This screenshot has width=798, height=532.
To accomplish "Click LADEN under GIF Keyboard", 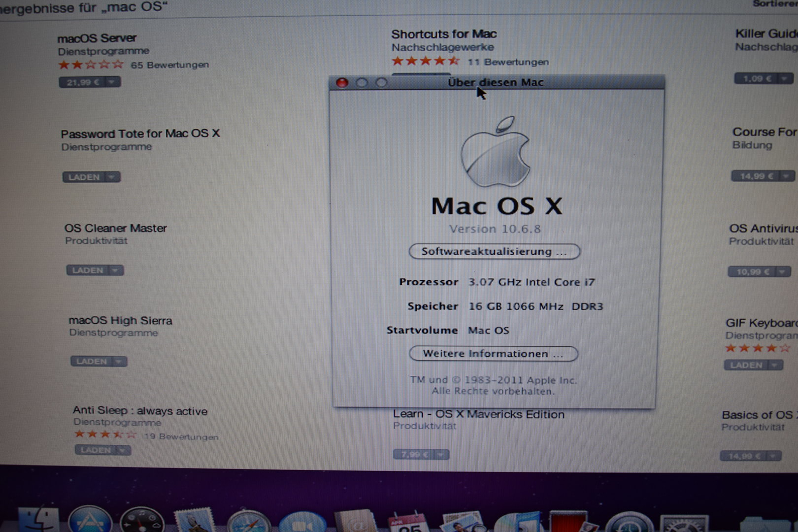I will pyautogui.click(x=746, y=365).
